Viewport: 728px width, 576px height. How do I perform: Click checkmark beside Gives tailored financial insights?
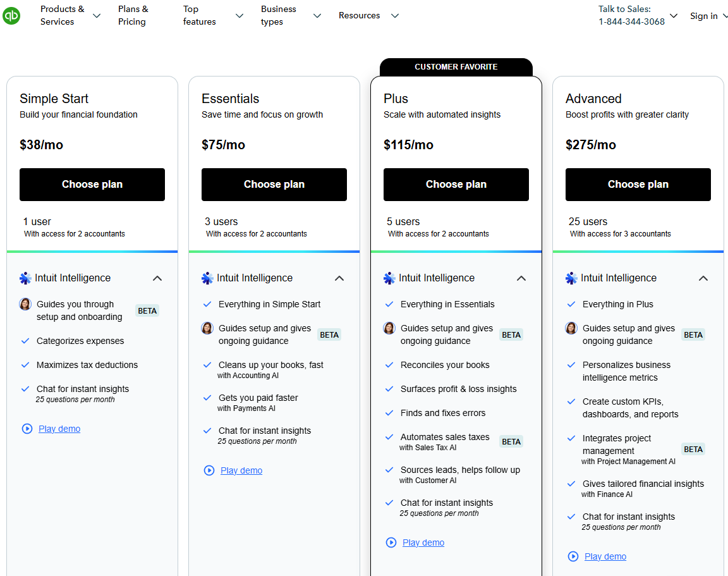click(x=571, y=484)
